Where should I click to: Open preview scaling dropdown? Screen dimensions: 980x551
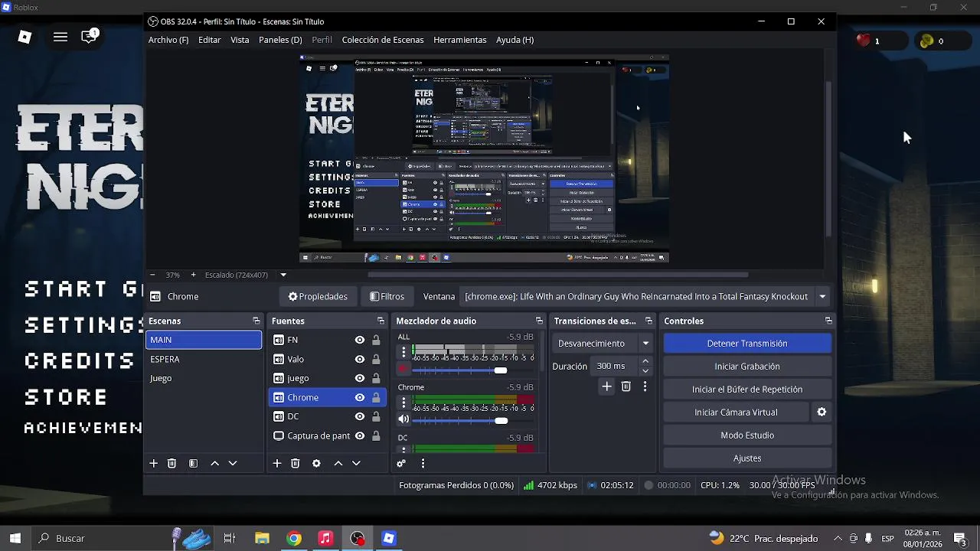pos(283,275)
